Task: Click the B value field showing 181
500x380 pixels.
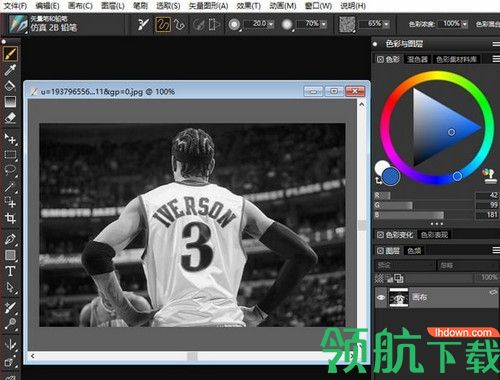Action: (487, 215)
